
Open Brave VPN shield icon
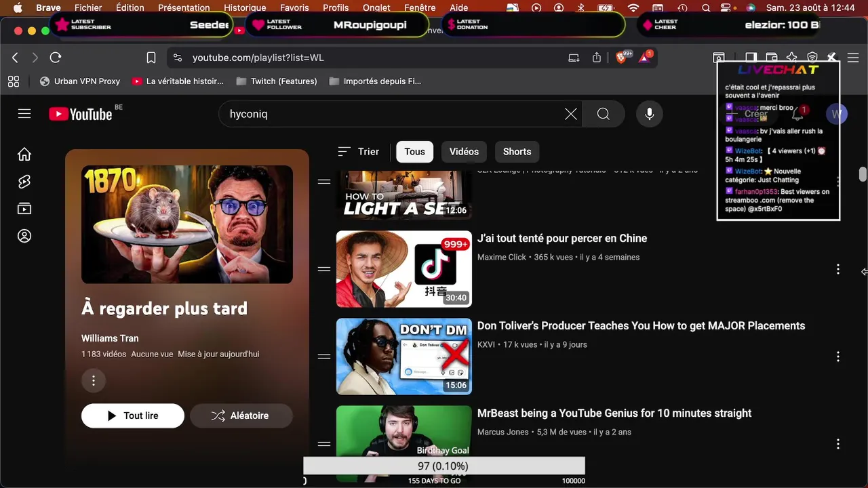812,58
